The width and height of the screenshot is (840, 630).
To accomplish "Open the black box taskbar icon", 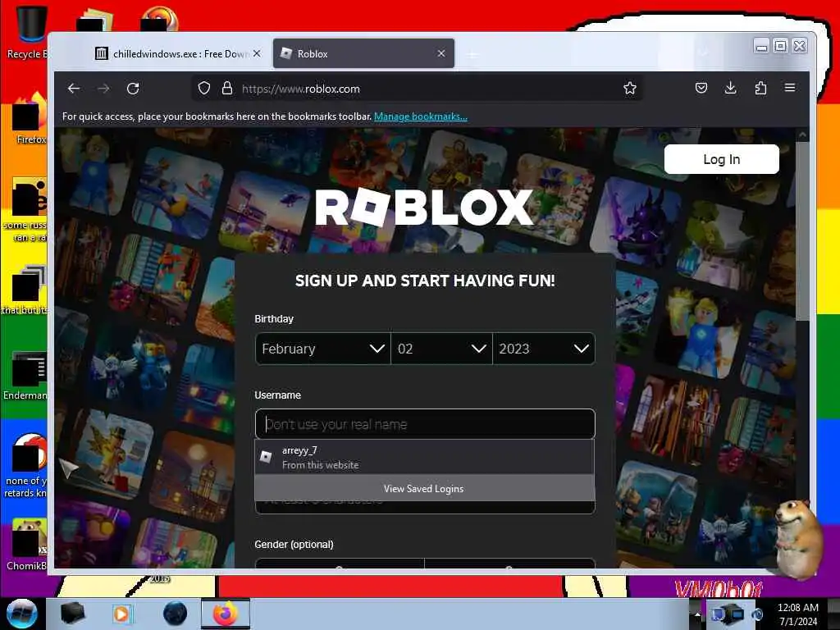I will coord(72,614).
